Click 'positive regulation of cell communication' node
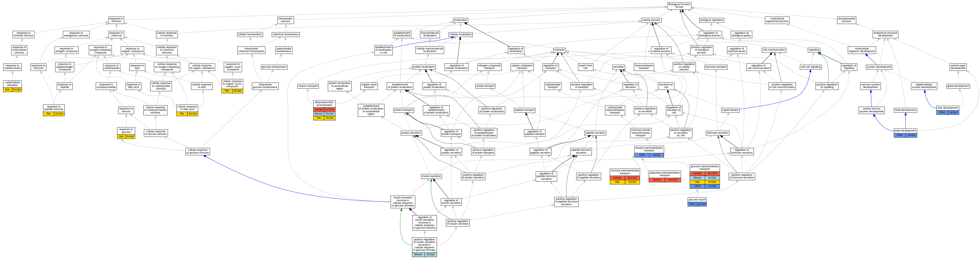 coord(782,86)
